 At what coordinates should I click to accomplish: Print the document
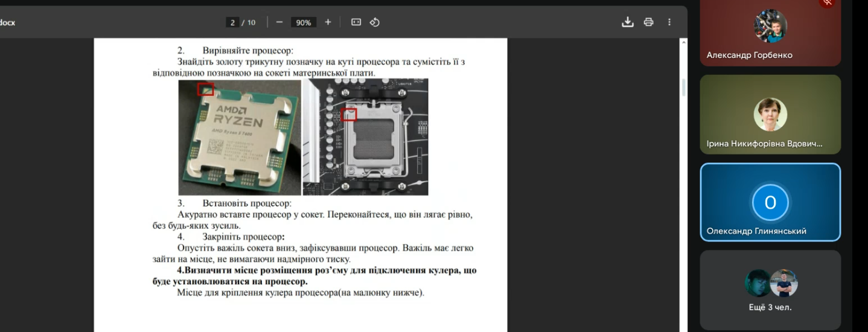(649, 22)
